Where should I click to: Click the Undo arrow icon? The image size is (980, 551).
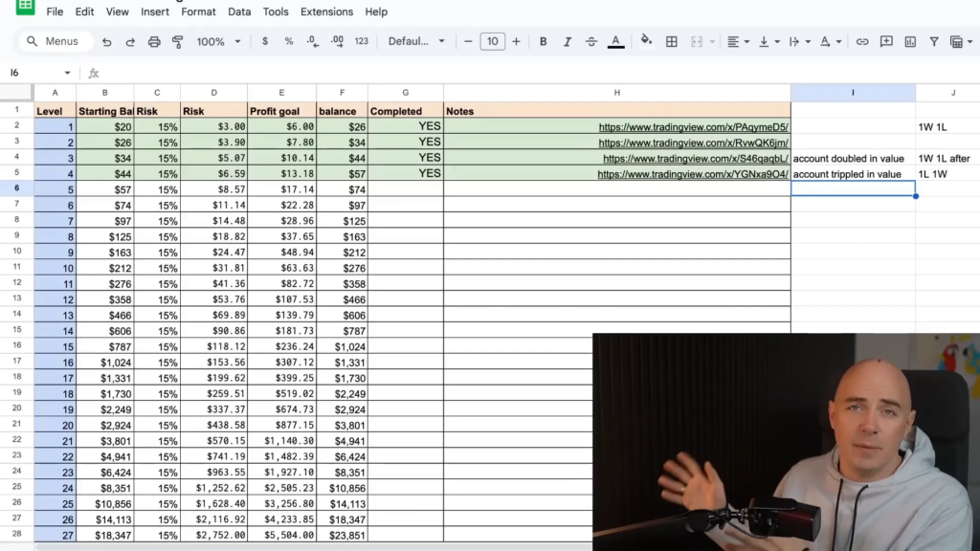point(107,42)
